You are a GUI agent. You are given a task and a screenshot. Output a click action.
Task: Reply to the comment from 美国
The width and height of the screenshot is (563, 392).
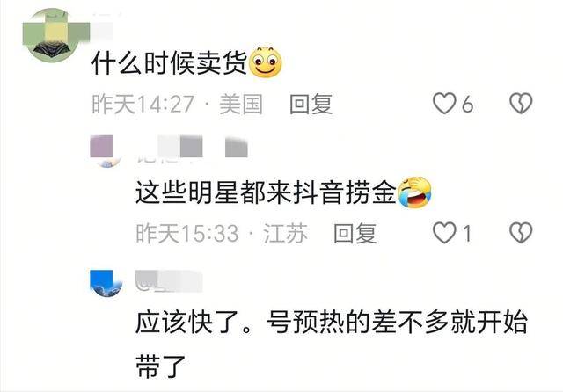[311, 104]
